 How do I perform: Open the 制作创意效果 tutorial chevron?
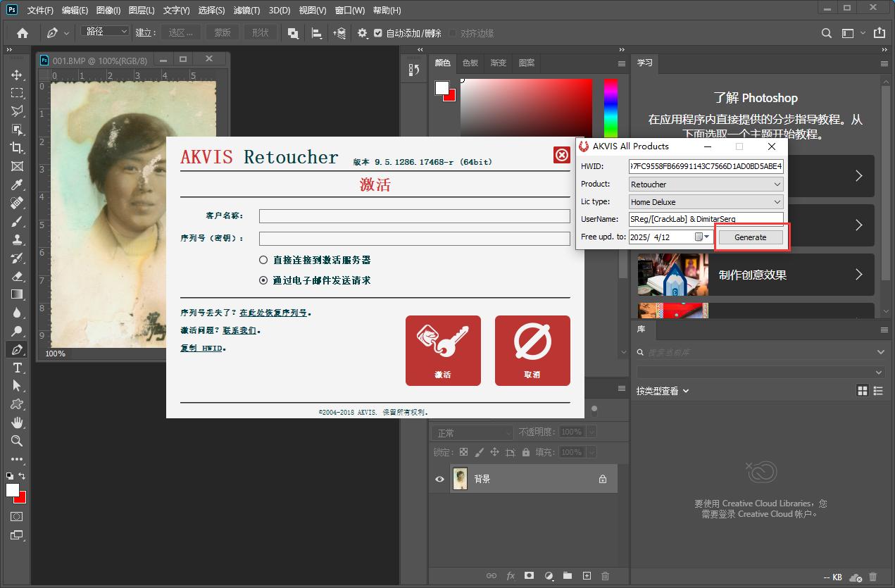coord(858,275)
